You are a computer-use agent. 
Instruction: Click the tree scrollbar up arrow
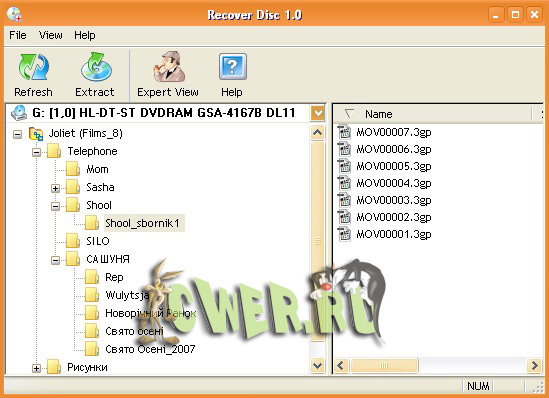click(318, 133)
